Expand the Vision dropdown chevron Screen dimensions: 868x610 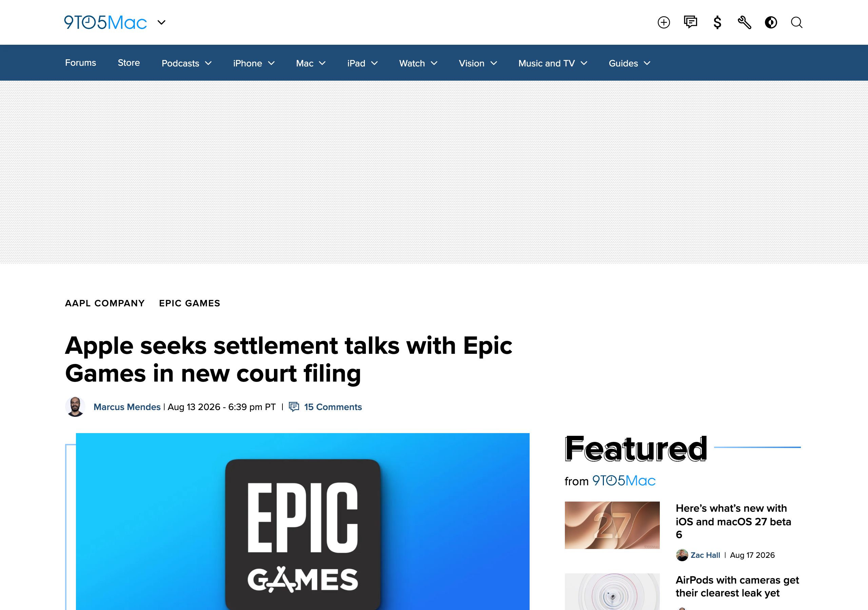494,63
